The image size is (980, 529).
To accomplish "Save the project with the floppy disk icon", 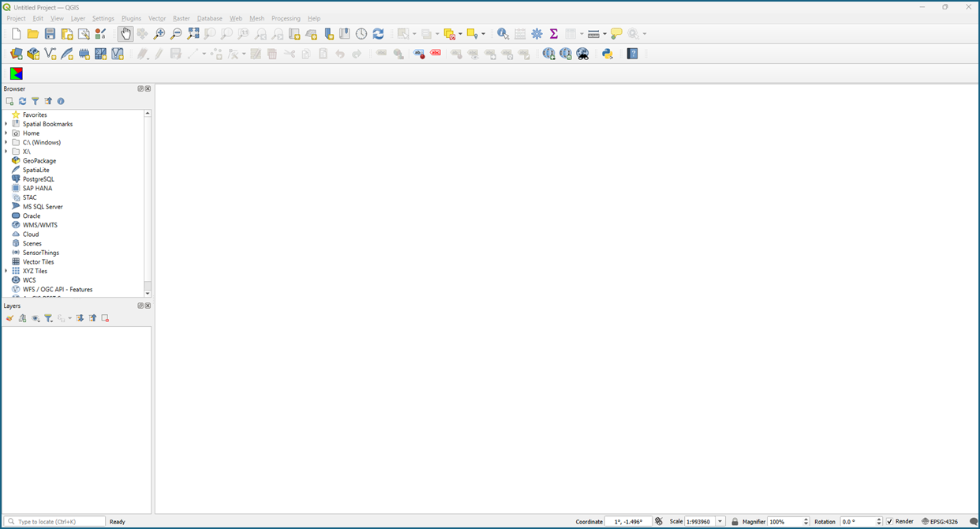I will (50, 34).
